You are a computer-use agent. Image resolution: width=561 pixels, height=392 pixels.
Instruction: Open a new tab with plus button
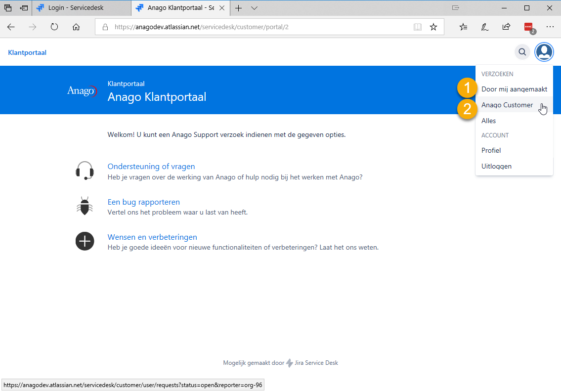click(x=239, y=8)
